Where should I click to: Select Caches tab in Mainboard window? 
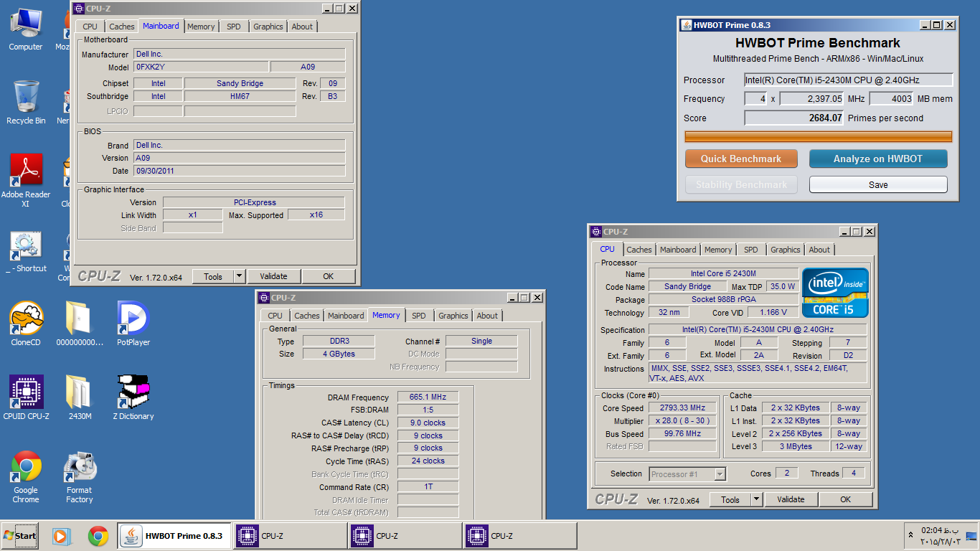[x=122, y=27]
